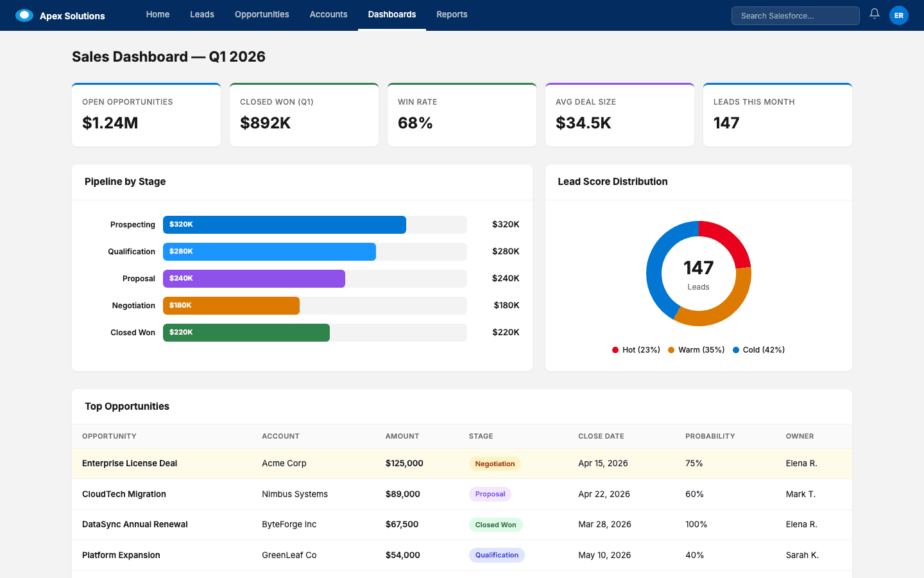Open the Enterprise License Deal opportunity
The height and width of the screenshot is (578, 924).
(130, 464)
